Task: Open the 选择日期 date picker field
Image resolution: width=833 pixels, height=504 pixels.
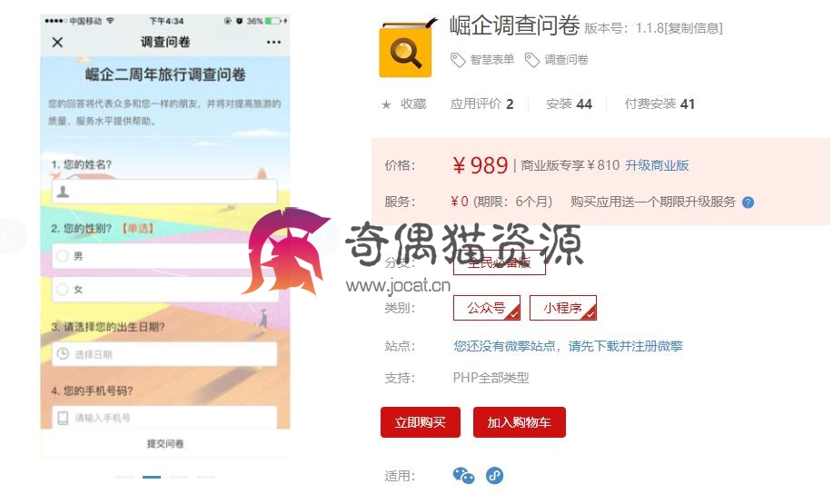Action: click(x=164, y=353)
